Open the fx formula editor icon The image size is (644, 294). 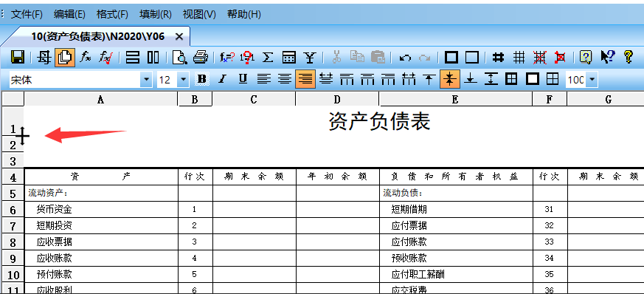tap(86, 58)
